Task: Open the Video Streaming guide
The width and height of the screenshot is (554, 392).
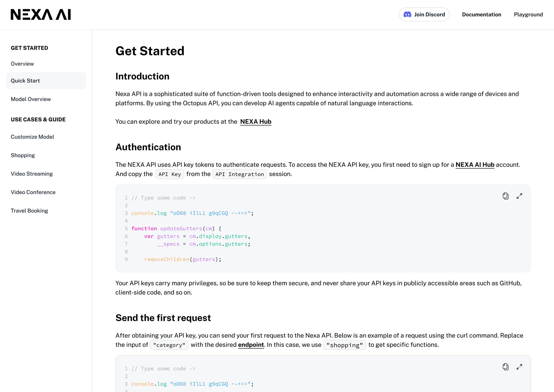Action: click(x=32, y=174)
